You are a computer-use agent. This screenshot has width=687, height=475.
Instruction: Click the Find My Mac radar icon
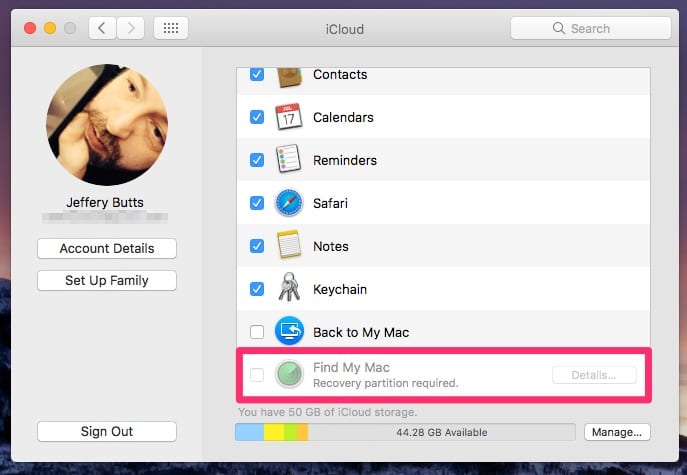point(289,374)
